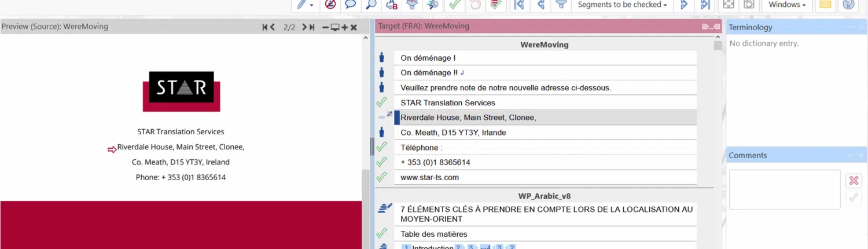Jump to the last segment arrow icon

(x=705, y=5)
